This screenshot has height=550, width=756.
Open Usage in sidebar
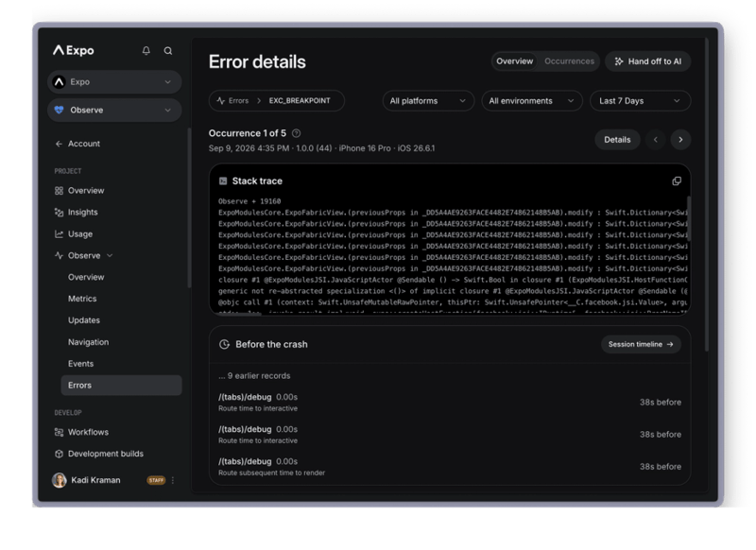(x=74, y=233)
